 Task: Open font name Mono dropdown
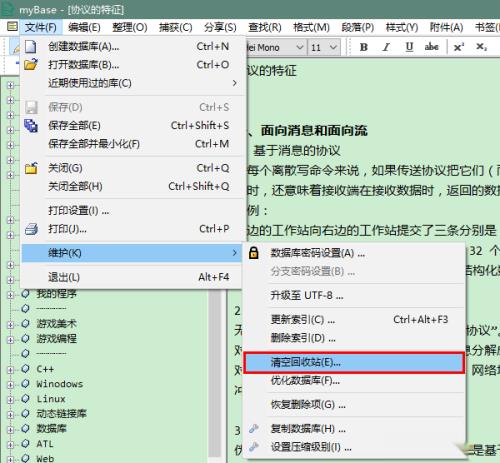(276, 47)
